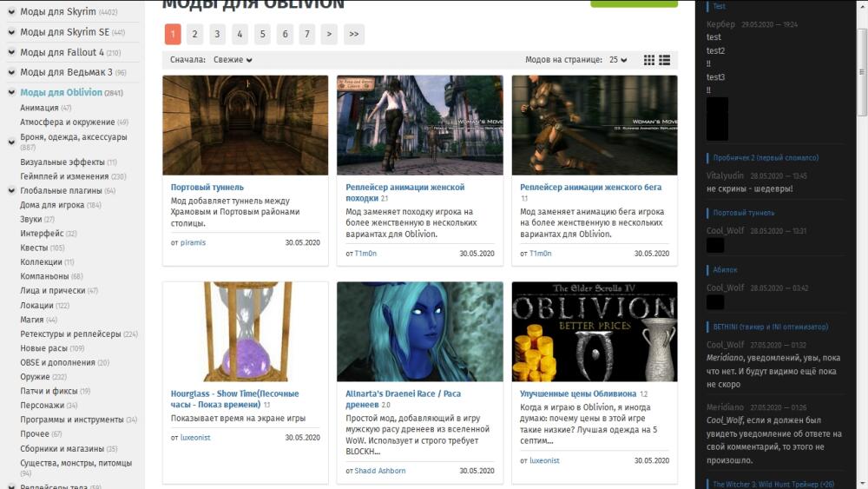Screen dimensions: 868x489
Task: Go to page 5
Action: 262,34
